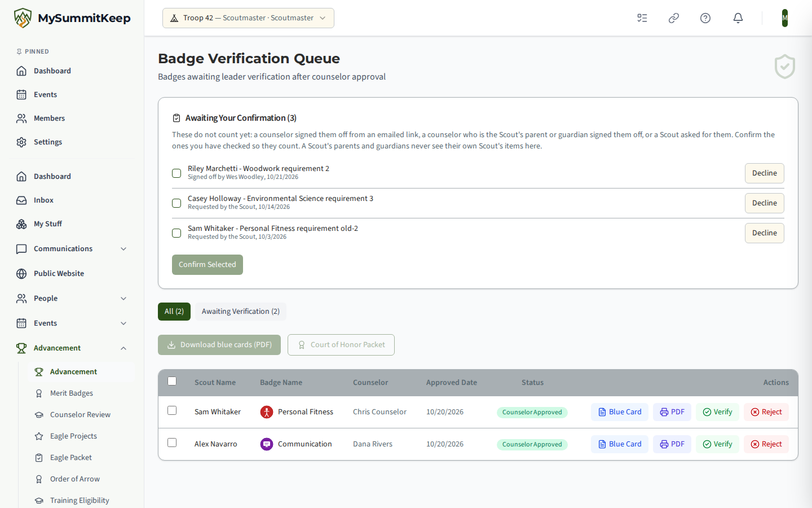Check Riley Marchetti Woodwork requirement checkbox

(176, 173)
